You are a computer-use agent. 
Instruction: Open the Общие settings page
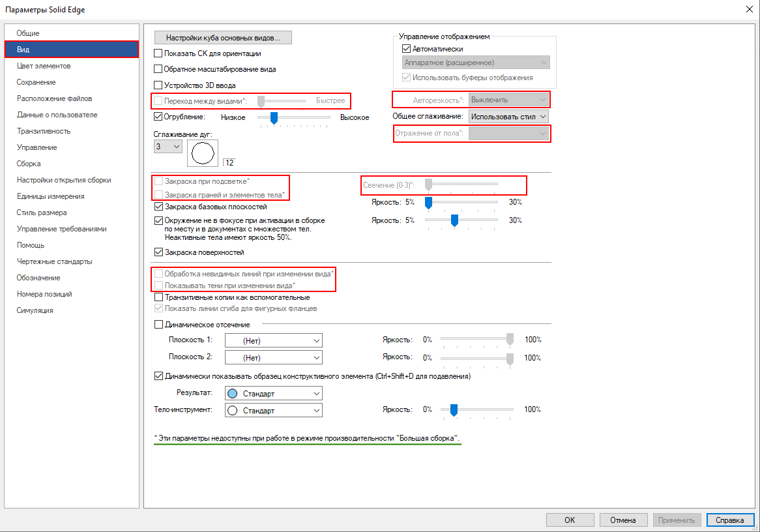coord(28,33)
